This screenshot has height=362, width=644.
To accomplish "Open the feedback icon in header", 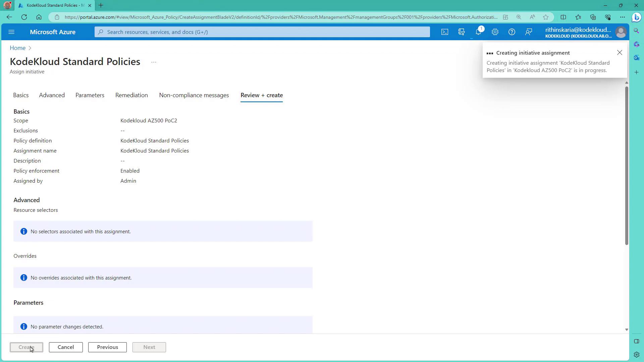I will click(x=529, y=32).
